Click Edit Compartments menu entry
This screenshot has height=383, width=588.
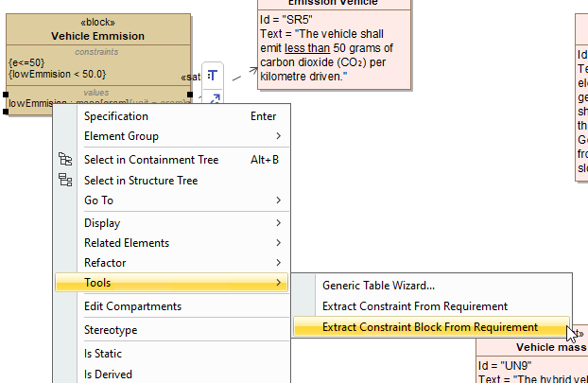click(132, 306)
